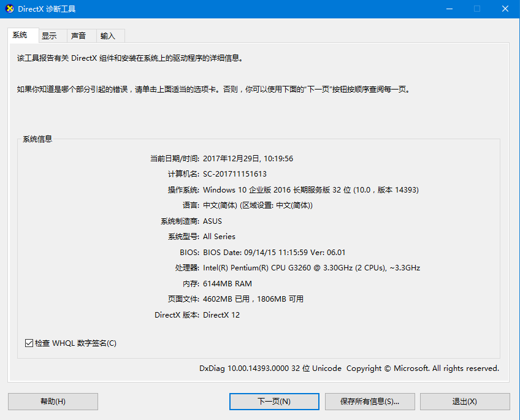Select the 输入 tab

[x=110, y=36]
